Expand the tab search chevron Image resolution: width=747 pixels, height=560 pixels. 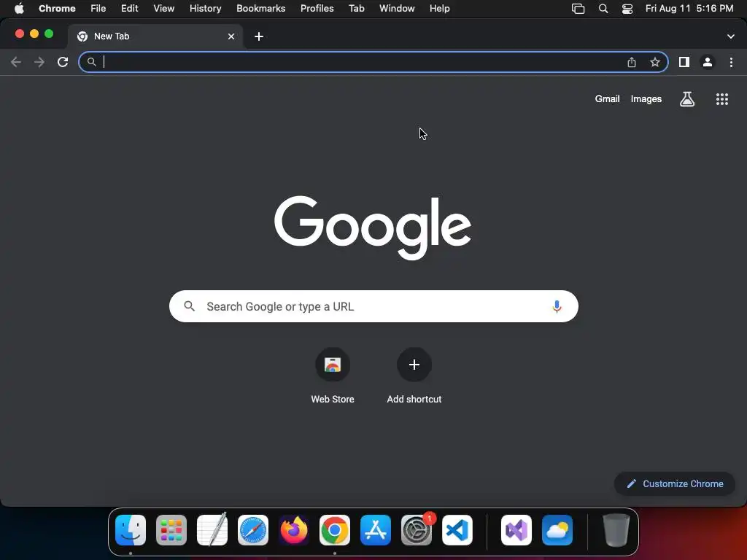[x=730, y=36]
